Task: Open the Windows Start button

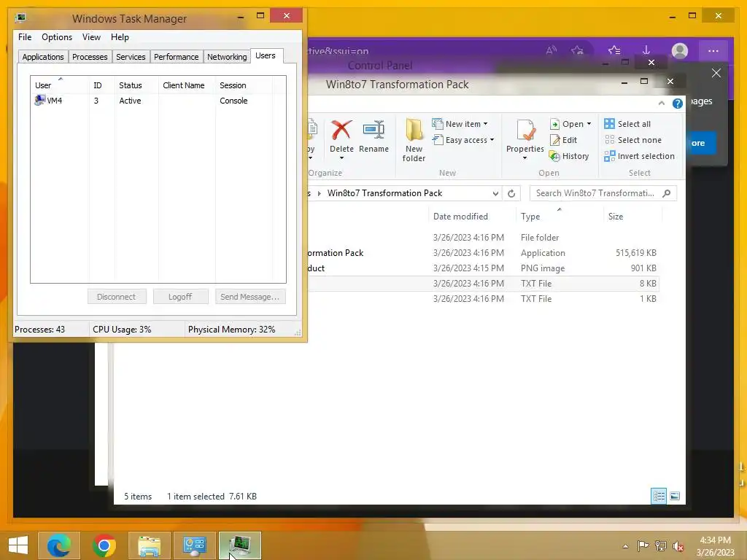Action: pyautogui.click(x=18, y=545)
